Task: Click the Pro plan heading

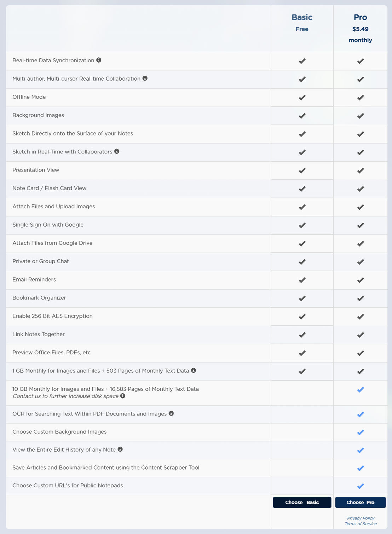Action: [361, 17]
